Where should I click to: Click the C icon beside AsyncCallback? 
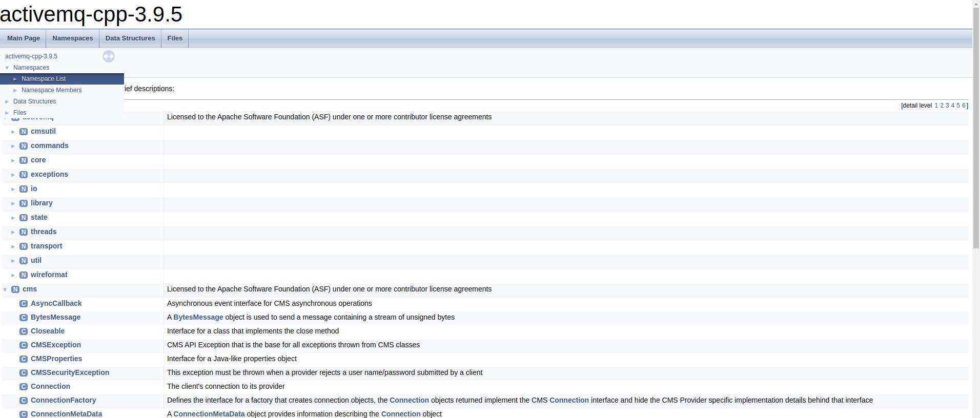[x=24, y=304]
